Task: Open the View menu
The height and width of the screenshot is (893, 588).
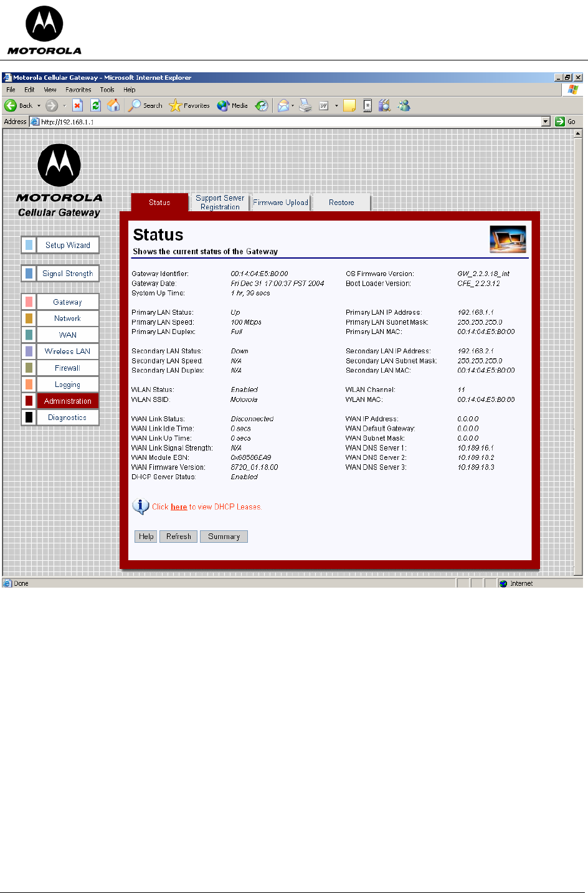Action: pos(50,90)
